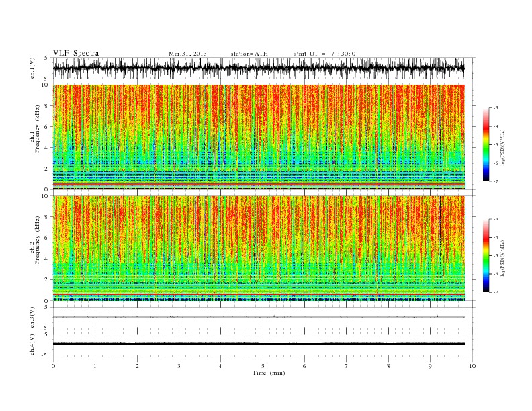Click the "4" kHz tick on ch.1 spectrogram axis
The width and height of the screenshot is (532, 411).
[47, 148]
